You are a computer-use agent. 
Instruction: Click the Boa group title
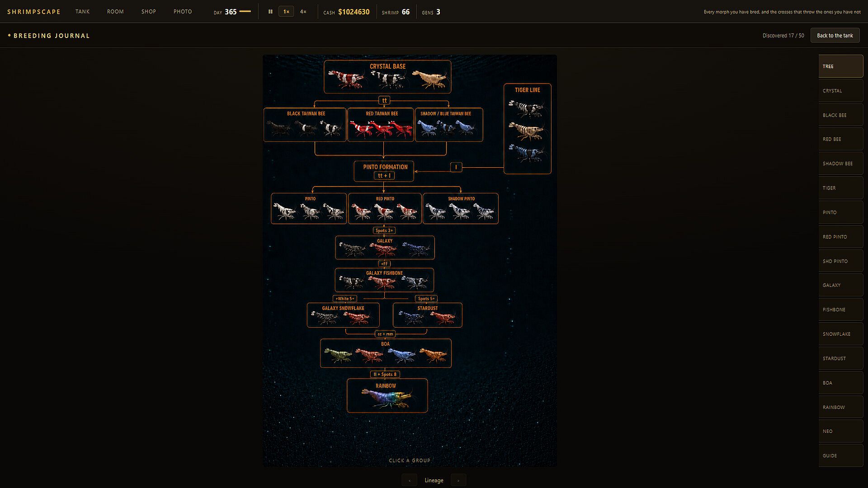coord(385,344)
